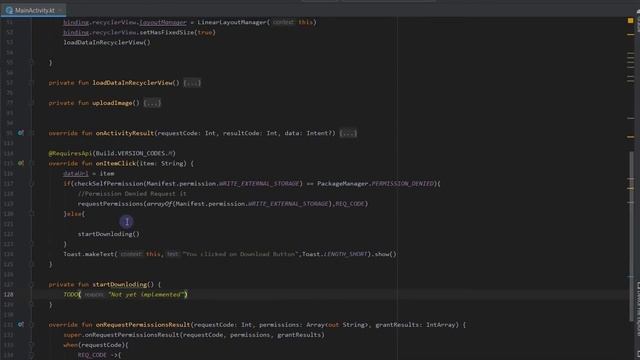
Task: Collapse onItemClick using its gutter fold marker
Action: 31,163
